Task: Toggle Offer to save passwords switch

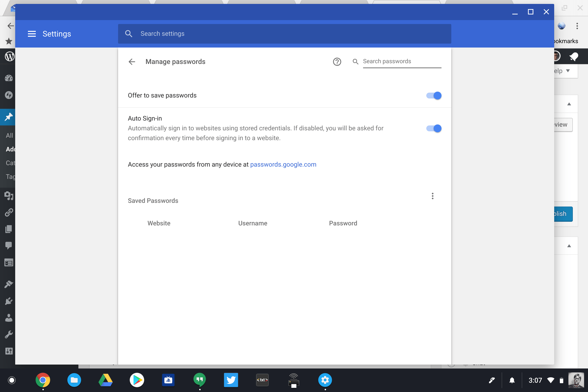Action: coord(434,96)
